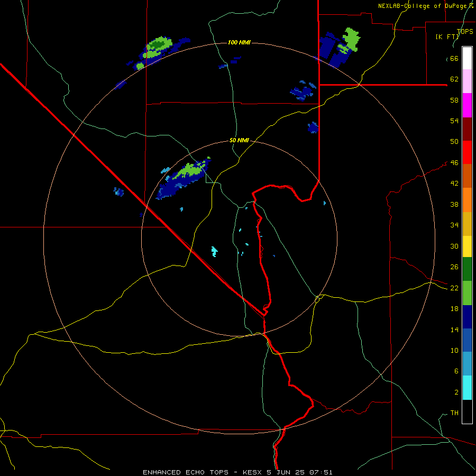Click the yellow legend swatch
Image resolution: width=476 pixels, height=476 pixels.
point(467,246)
